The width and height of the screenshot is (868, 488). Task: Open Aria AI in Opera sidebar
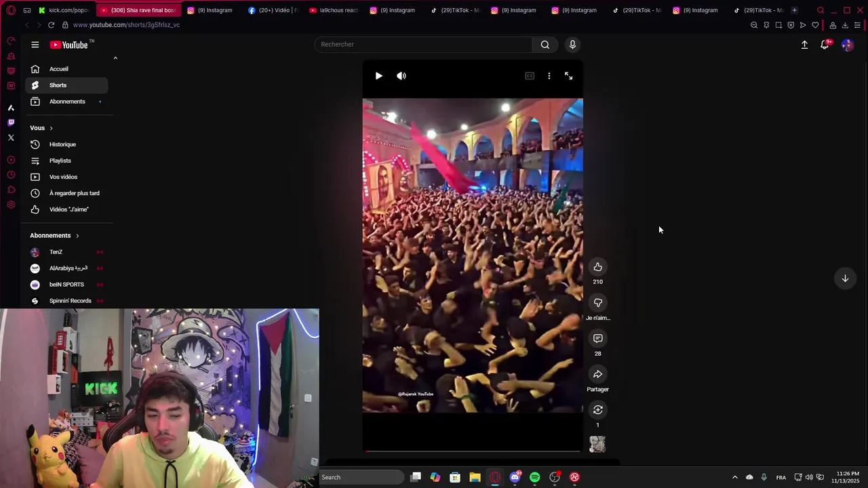click(x=11, y=108)
